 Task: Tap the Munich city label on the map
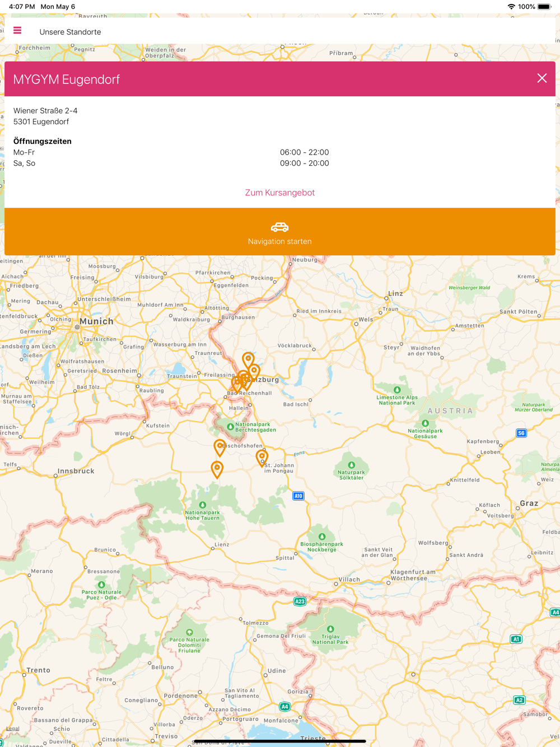coord(96,321)
